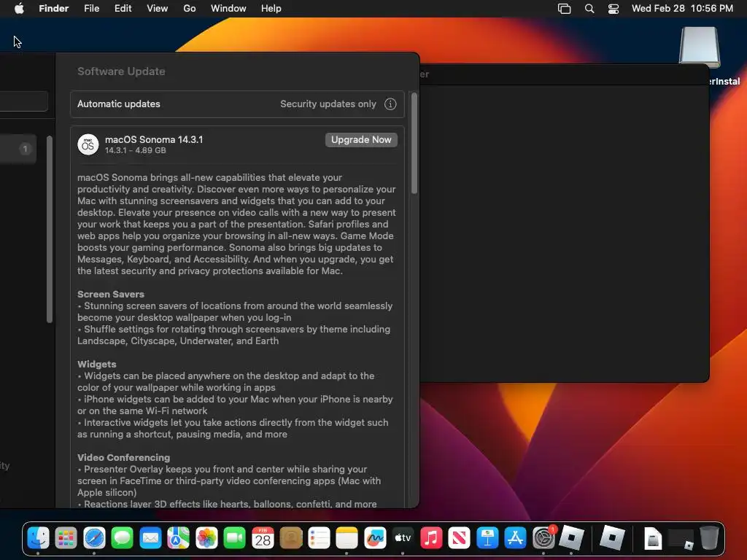Open the Trash in the Dock

pos(709,538)
